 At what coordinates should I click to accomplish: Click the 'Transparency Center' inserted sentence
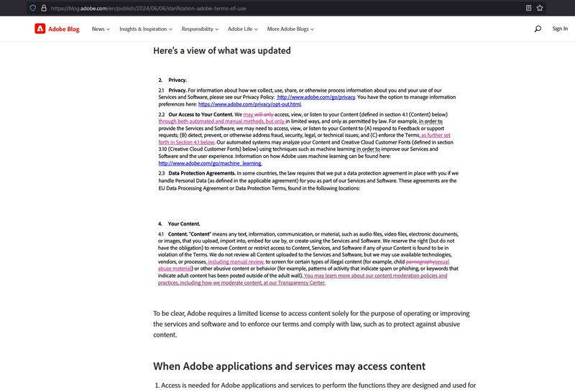[x=303, y=279]
